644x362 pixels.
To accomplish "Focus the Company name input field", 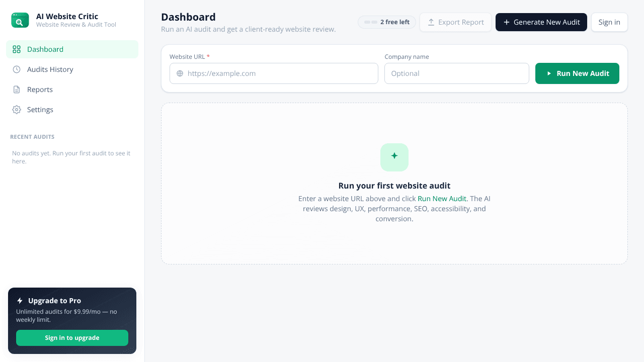I will click(x=457, y=73).
